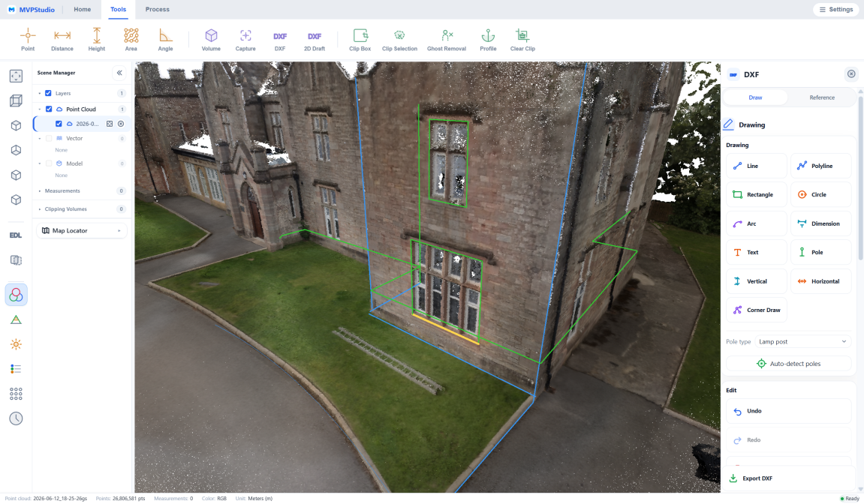Select the RGB color circles icon
This screenshot has width=864, height=504.
pos(16,295)
